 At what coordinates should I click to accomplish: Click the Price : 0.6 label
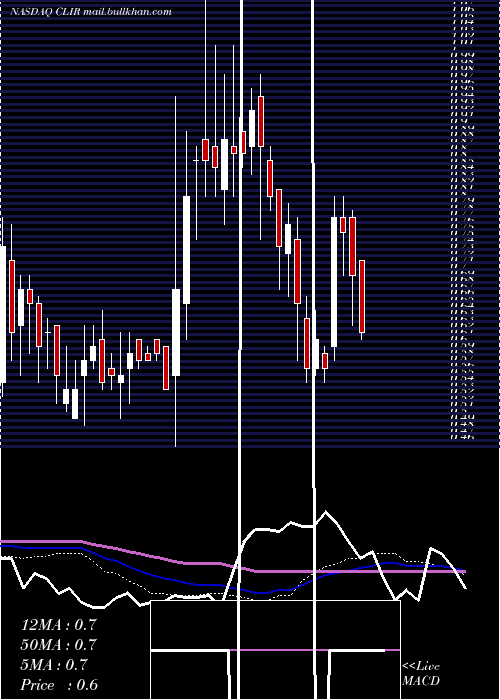tap(59, 685)
